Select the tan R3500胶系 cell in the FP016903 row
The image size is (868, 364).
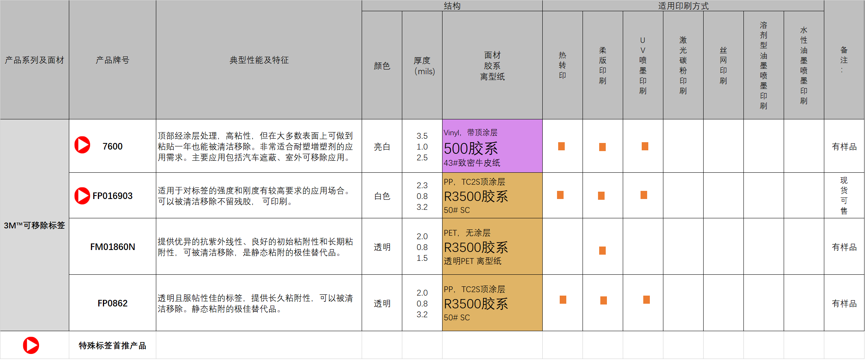492,196
